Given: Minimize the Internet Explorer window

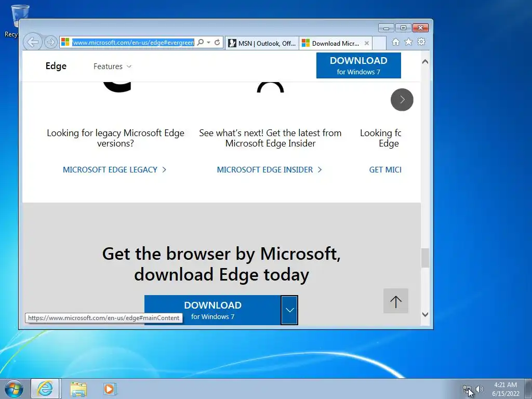Looking at the screenshot, I should (386, 28).
